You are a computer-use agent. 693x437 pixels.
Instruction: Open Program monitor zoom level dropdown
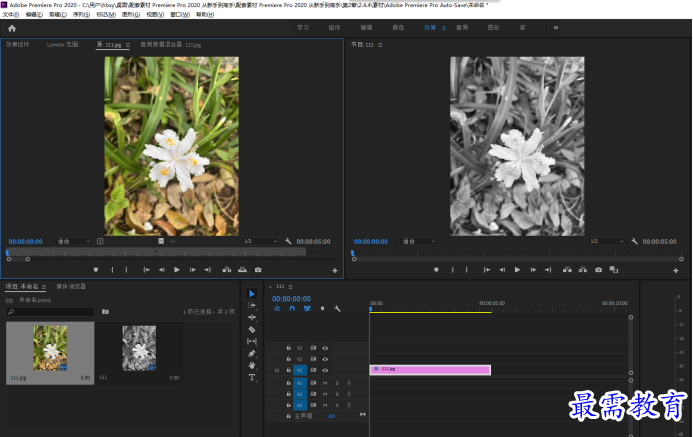[419, 241]
